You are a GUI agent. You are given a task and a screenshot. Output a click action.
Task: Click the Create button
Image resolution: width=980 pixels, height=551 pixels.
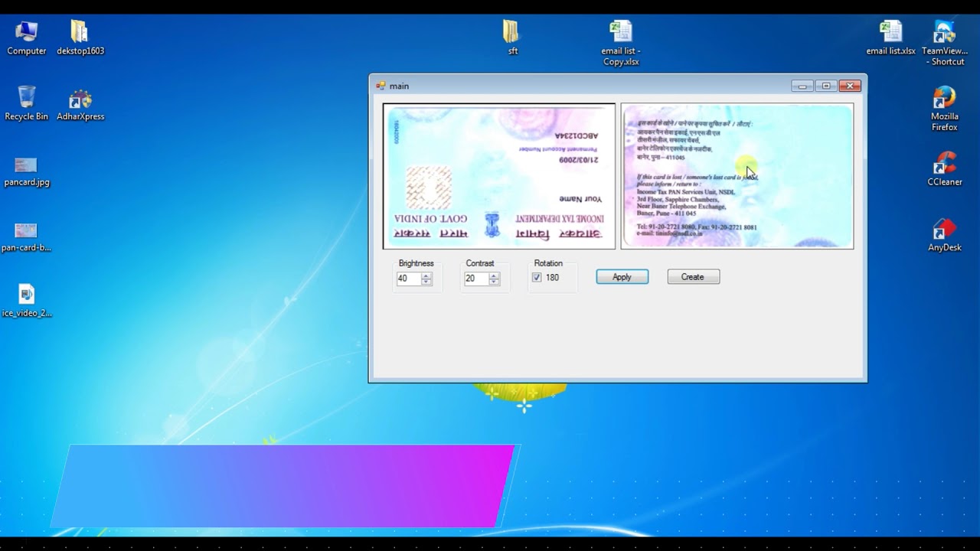point(693,277)
